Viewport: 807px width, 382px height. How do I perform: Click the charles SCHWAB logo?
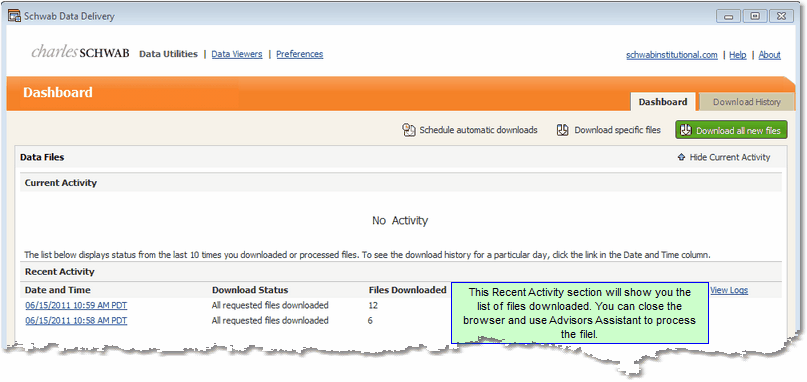[x=80, y=52]
